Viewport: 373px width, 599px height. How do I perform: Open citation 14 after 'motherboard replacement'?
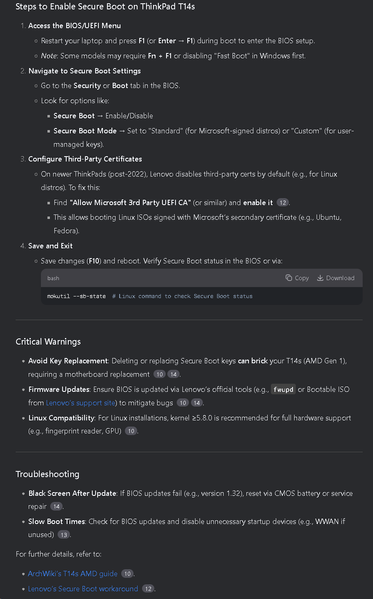tap(174, 374)
